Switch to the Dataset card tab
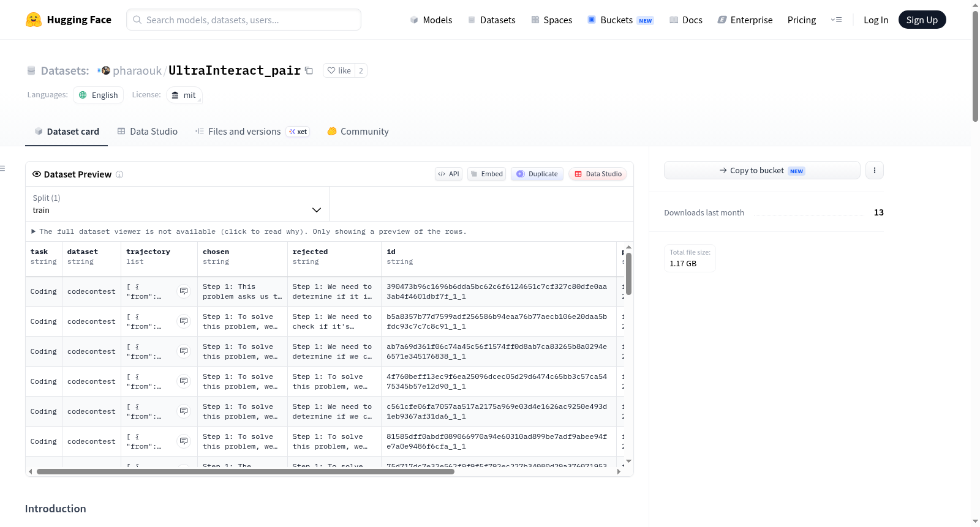The height and width of the screenshot is (527, 980). click(x=67, y=132)
